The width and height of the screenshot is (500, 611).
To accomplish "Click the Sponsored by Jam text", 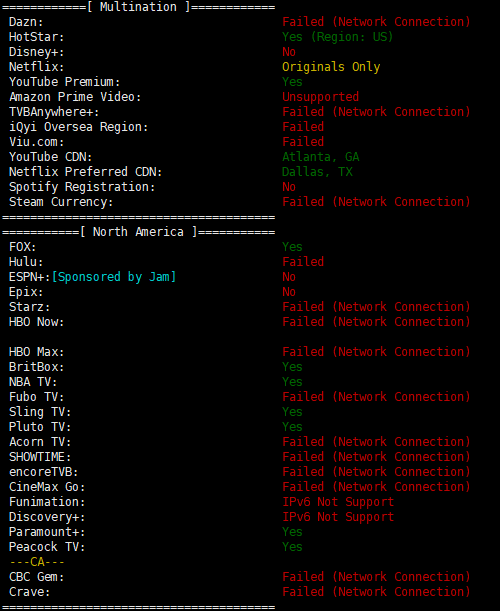I will click(x=114, y=277).
